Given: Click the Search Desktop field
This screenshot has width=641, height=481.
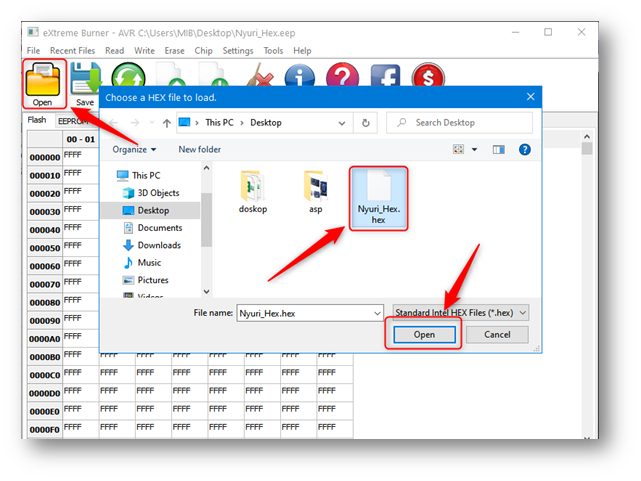Looking at the screenshot, I should click(x=459, y=123).
